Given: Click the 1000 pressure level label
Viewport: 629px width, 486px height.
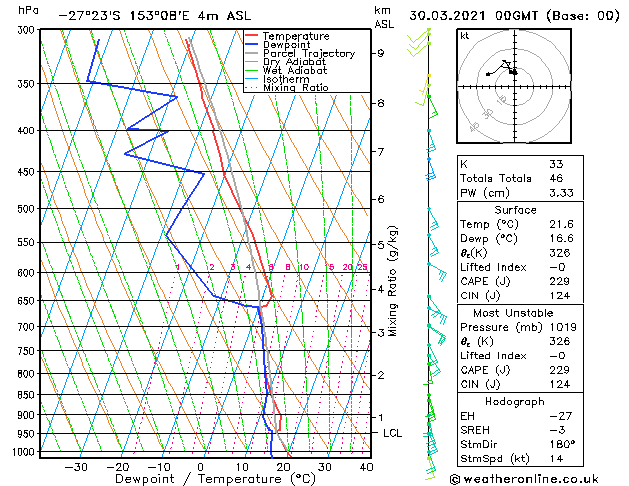Looking at the screenshot, I should coord(26,452).
